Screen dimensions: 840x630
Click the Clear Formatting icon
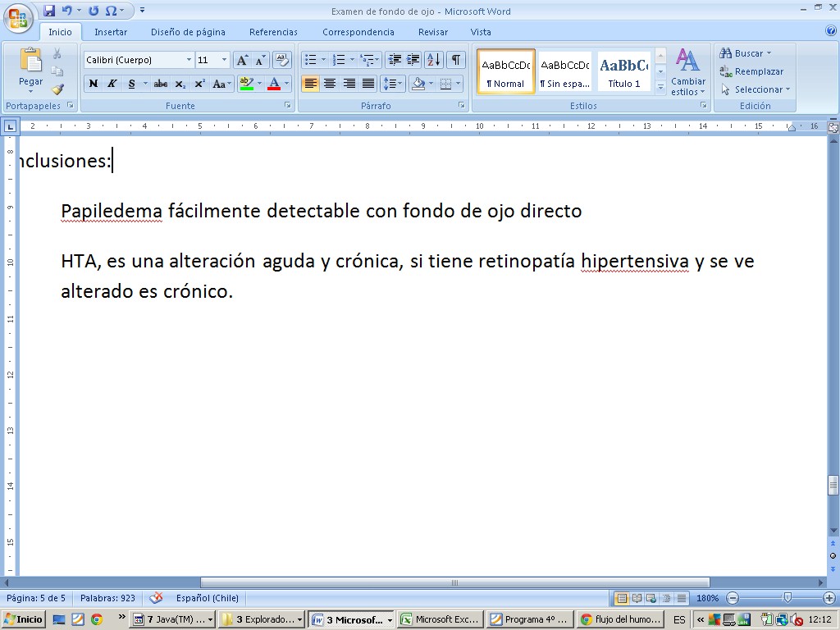281,60
